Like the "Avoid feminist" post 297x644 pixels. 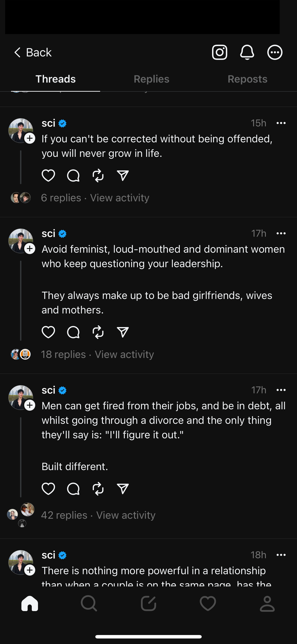48,332
